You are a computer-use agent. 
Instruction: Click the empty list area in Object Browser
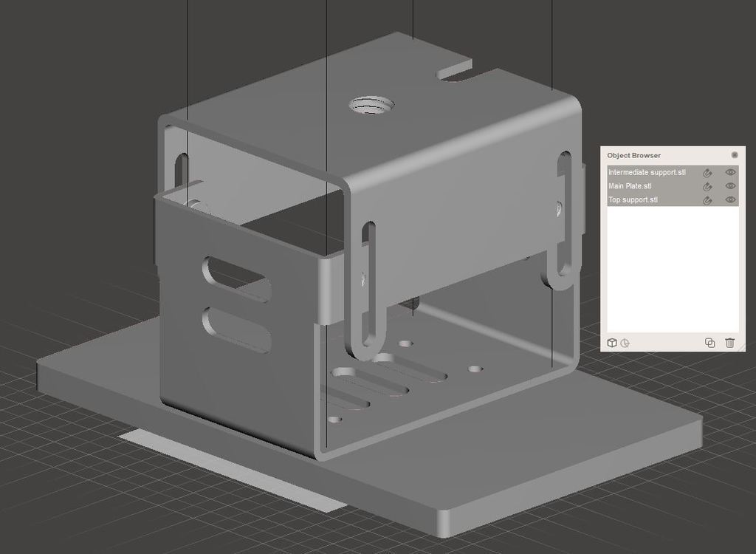[673, 270]
